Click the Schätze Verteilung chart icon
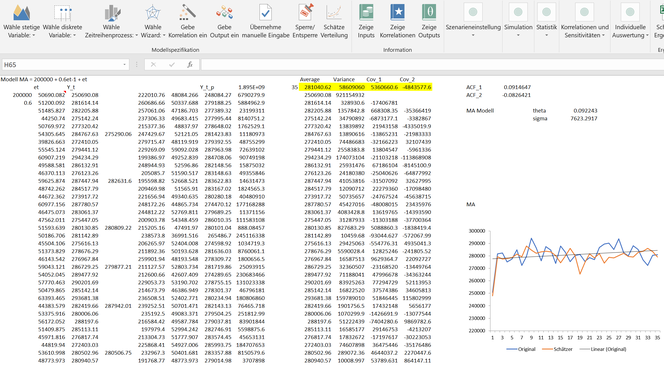This screenshot has width=664, height=370. click(x=334, y=13)
